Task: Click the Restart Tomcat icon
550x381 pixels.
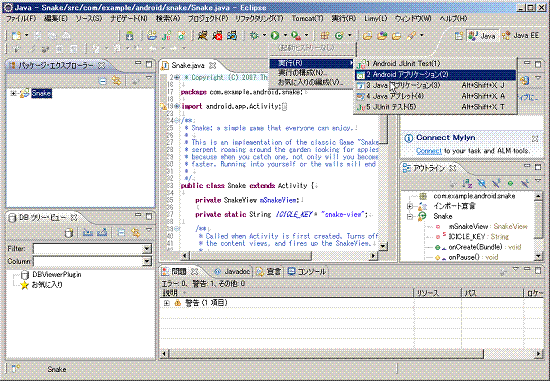Action: [232, 35]
